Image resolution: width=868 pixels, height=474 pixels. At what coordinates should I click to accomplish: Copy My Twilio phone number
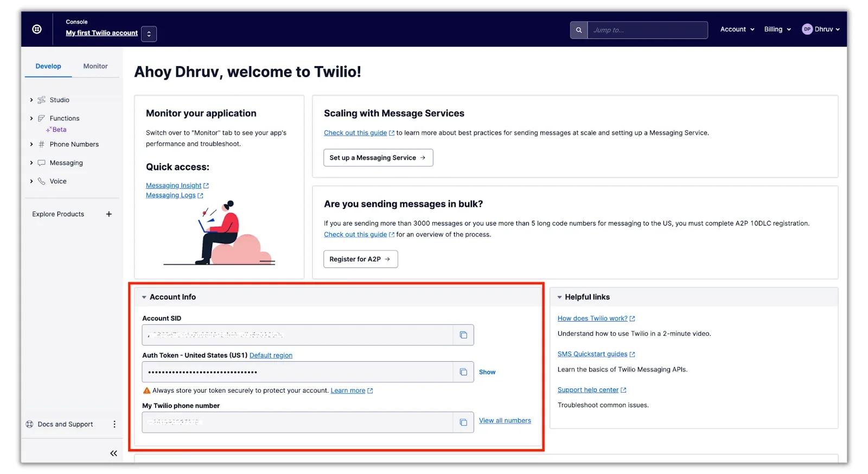[x=463, y=422]
